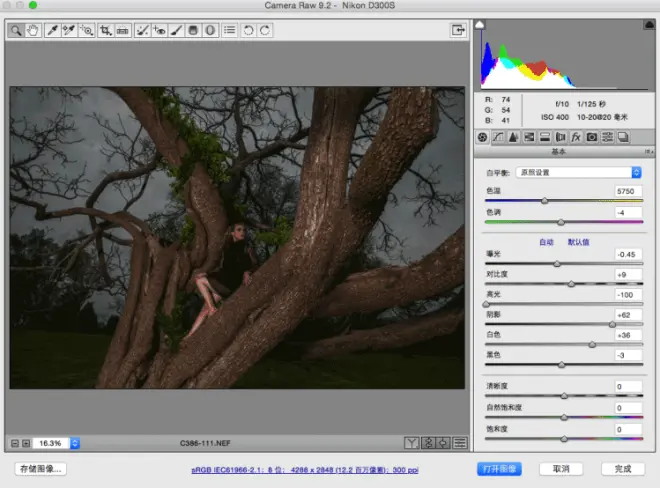Click the 曝光 exposure slider handle

557,264
